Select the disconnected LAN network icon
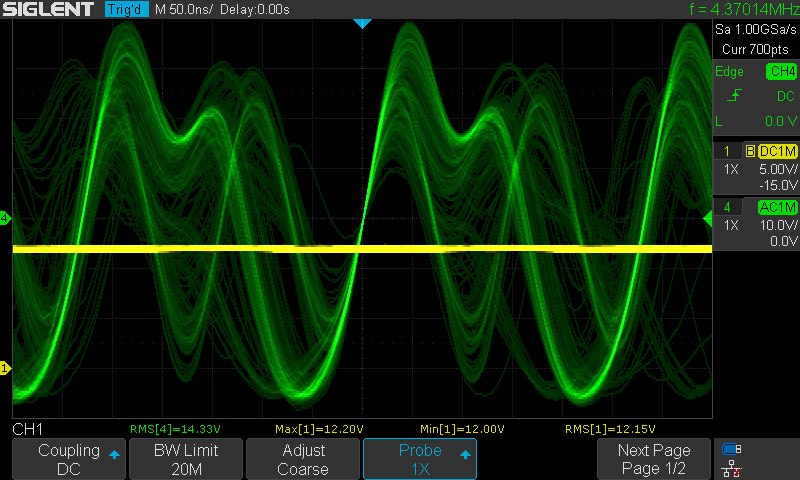 [732, 469]
